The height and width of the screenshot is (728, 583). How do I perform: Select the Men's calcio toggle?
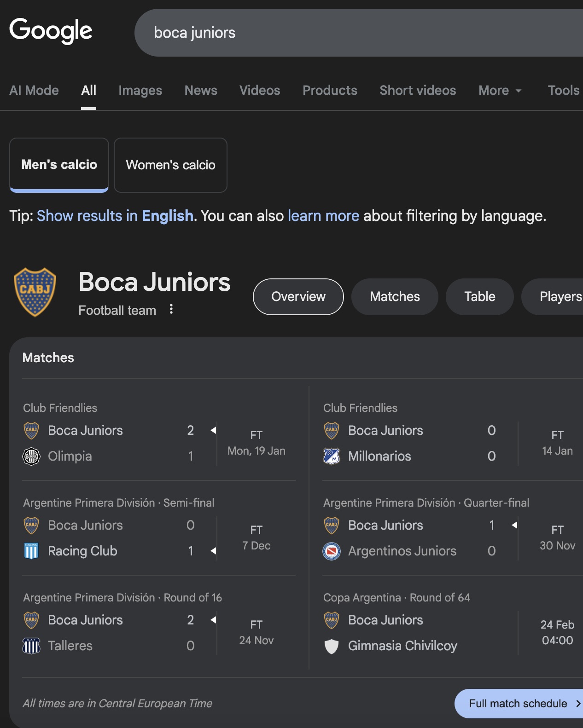(59, 165)
